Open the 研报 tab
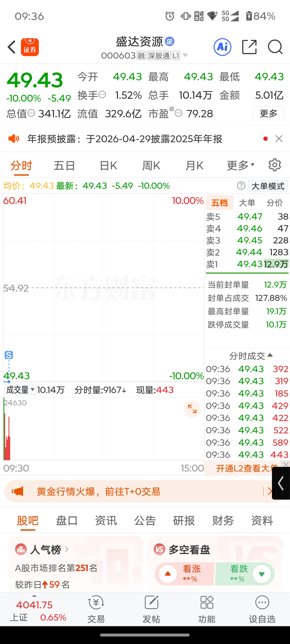The image size is (290, 644). pyautogui.click(x=184, y=521)
